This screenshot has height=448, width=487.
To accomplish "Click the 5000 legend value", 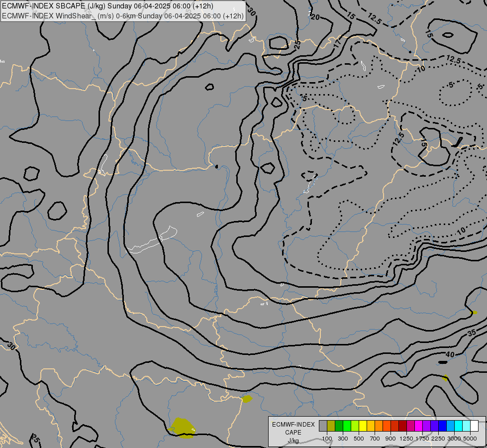I will pyautogui.click(x=470, y=439).
